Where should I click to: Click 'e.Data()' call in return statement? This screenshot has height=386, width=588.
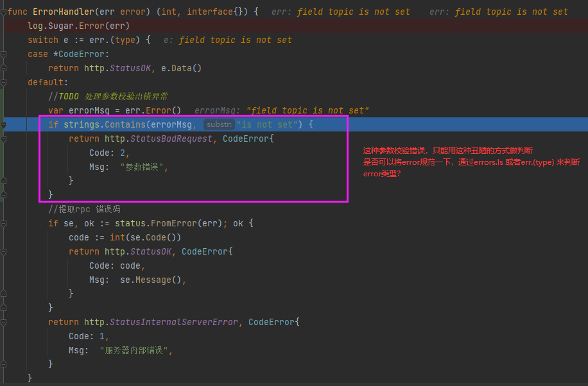pos(181,68)
